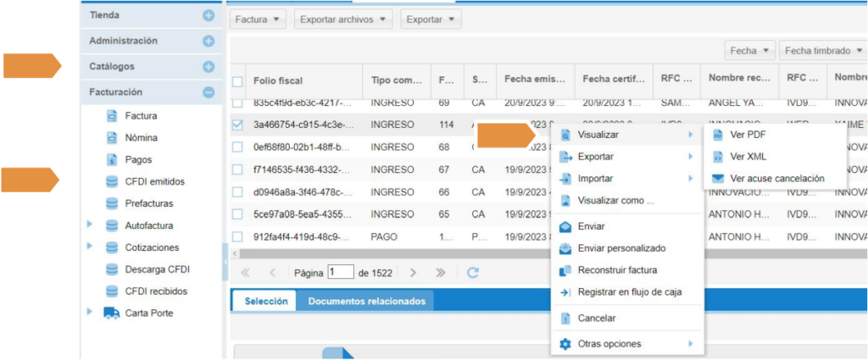This screenshot has width=868, height=361.
Task: Check the row with folio 912fa4f4-419d
Action: click(x=237, y=237)
